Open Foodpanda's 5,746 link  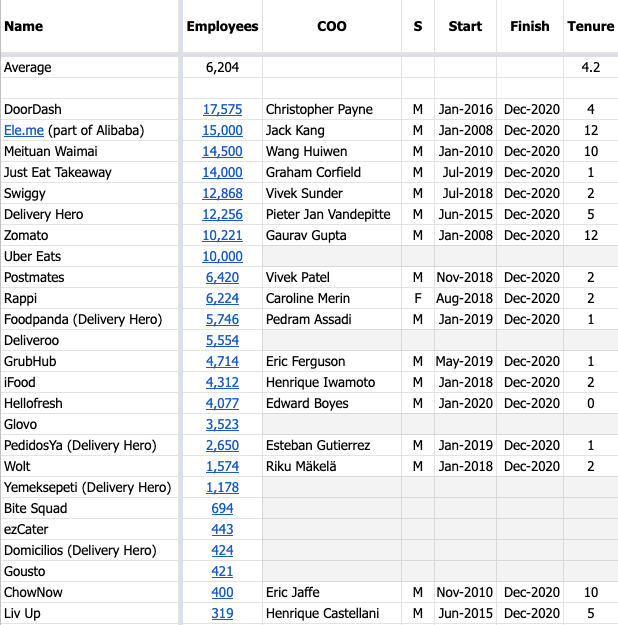(x=222, y=319)
